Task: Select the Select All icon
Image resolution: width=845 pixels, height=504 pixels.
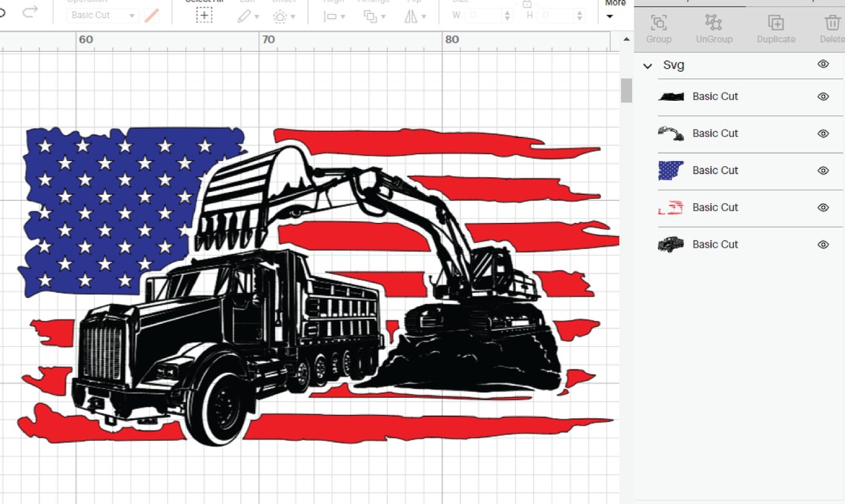Action: tap(205, 16)
